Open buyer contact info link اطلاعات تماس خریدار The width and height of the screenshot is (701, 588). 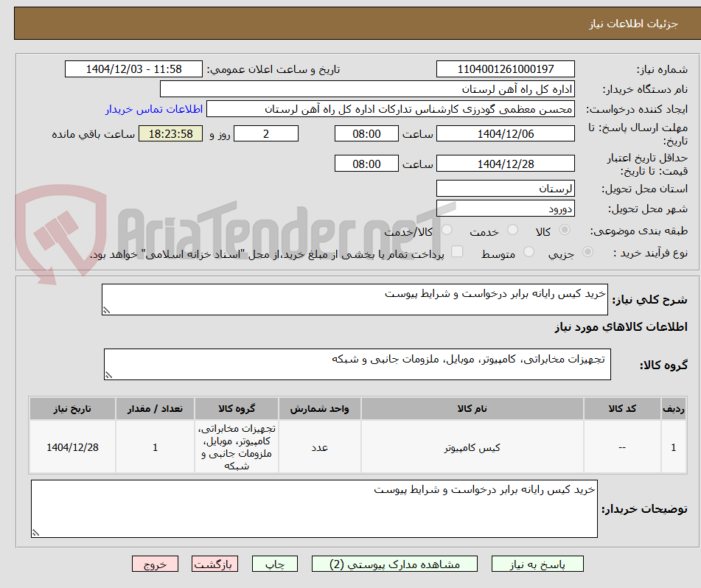(154, 110)
